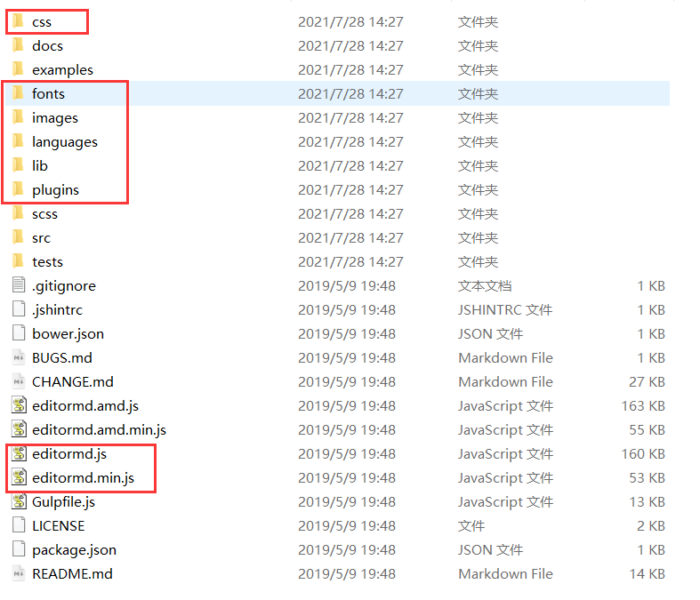Click the file name 'LICENSE'

(x=59, y=526)
